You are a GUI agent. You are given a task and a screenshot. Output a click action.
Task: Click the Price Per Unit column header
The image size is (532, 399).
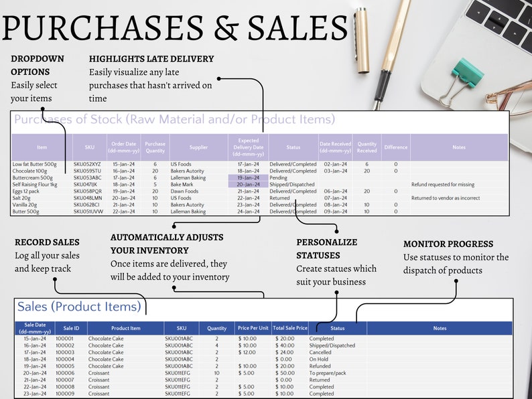[x=253, y=328]
